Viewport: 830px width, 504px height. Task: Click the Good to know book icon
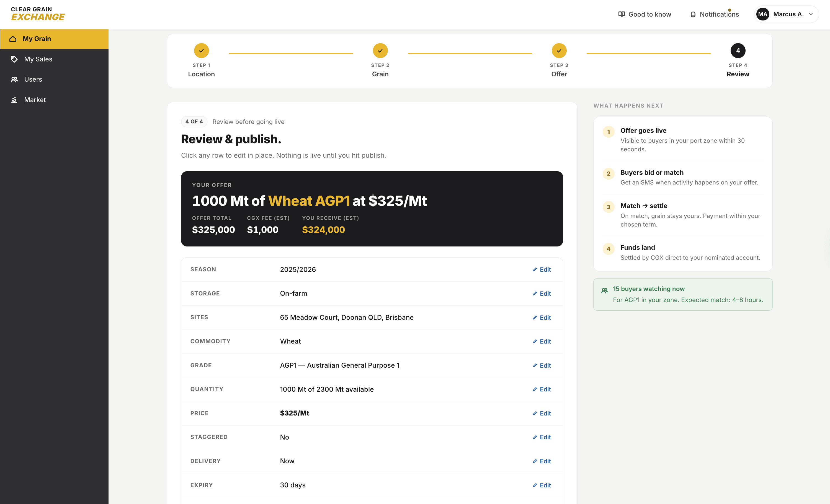(622, 14)
